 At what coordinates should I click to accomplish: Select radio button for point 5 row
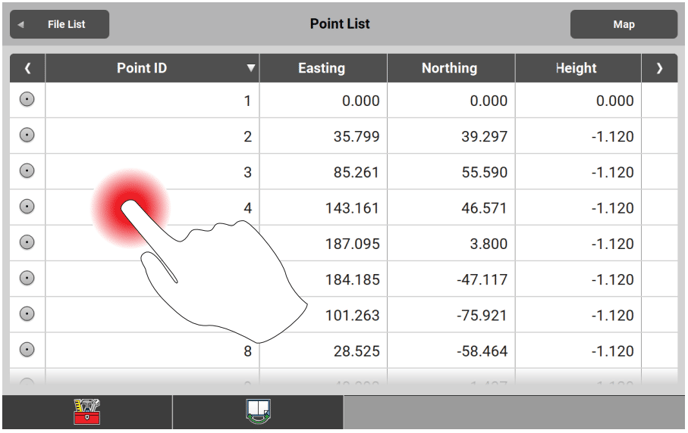point(27,242)
